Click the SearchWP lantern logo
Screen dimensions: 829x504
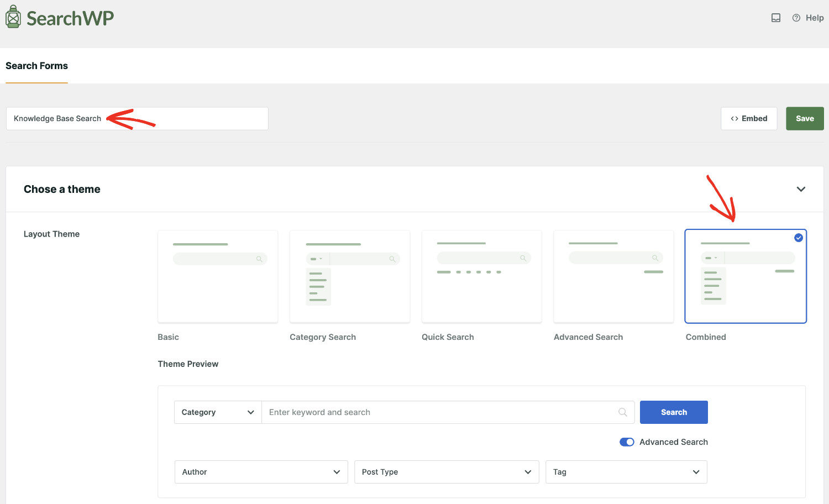tap(13, 16)
